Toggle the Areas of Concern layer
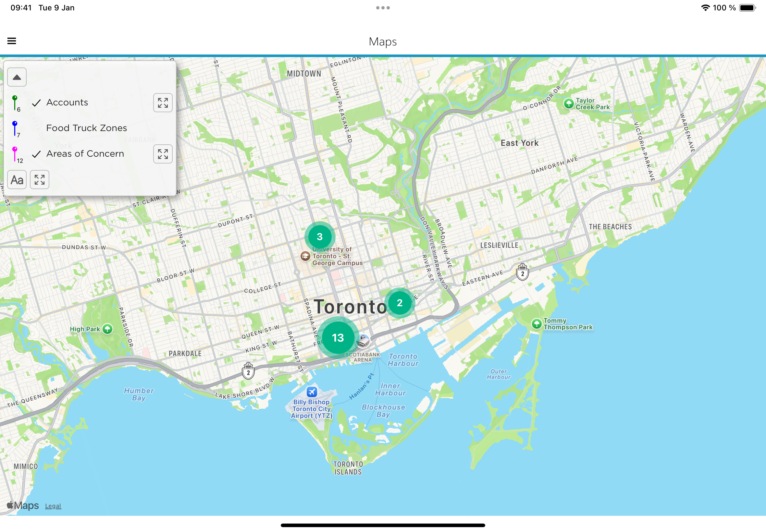This screenshot has width=766, height=532. pos(36,154)
